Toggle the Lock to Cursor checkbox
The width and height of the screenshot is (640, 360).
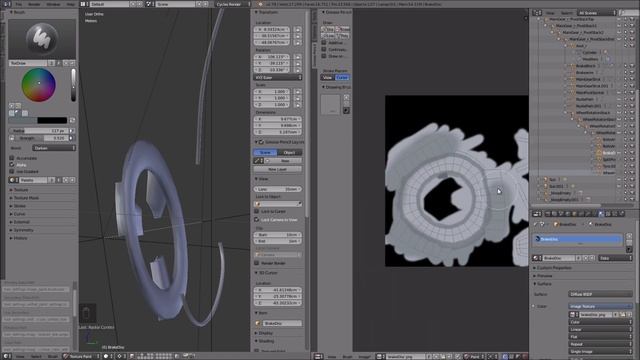tap(257, 211)
